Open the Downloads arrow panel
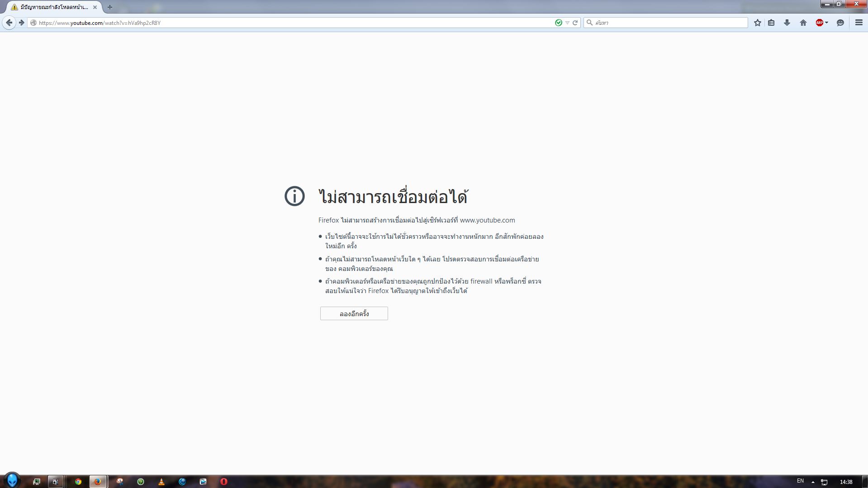868x488 pixels. point(787,23)
